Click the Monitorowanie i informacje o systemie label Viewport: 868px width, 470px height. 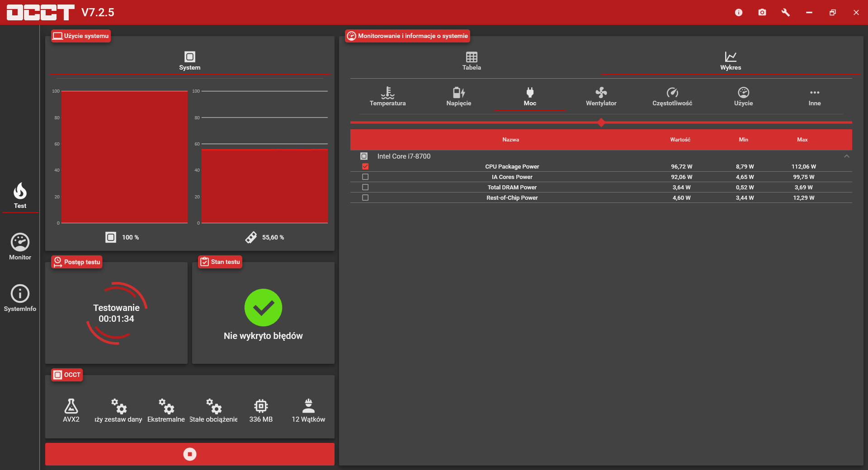point(407,36)
